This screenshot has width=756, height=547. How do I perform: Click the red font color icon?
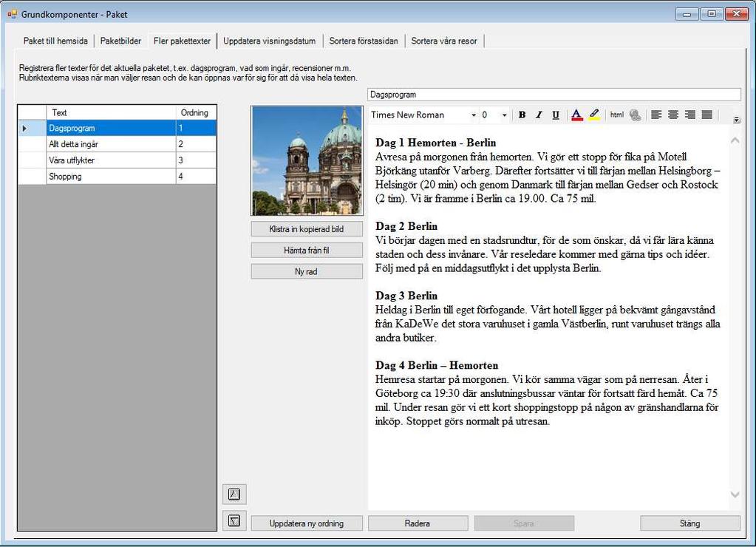point(576,115)
